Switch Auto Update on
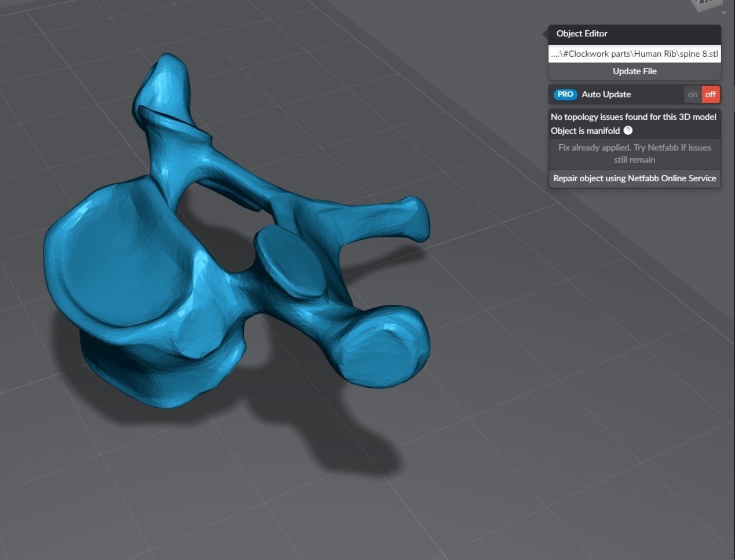 [x=693, y=94]
